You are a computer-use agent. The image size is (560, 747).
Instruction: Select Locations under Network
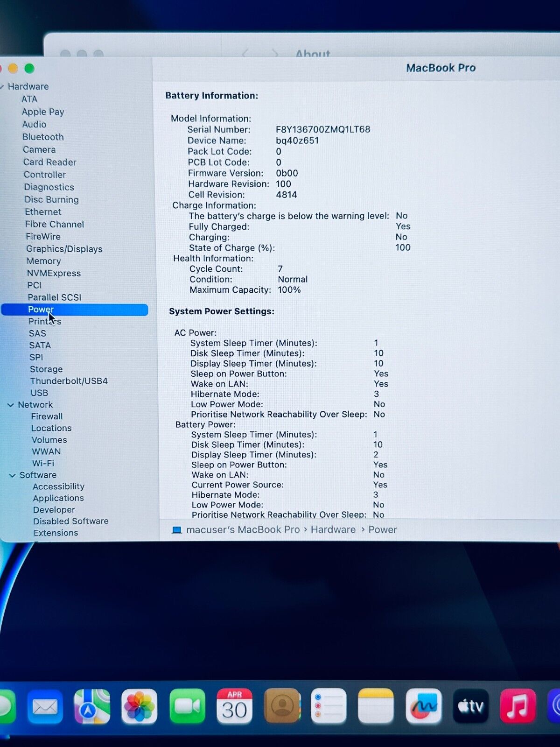(51, 428)
